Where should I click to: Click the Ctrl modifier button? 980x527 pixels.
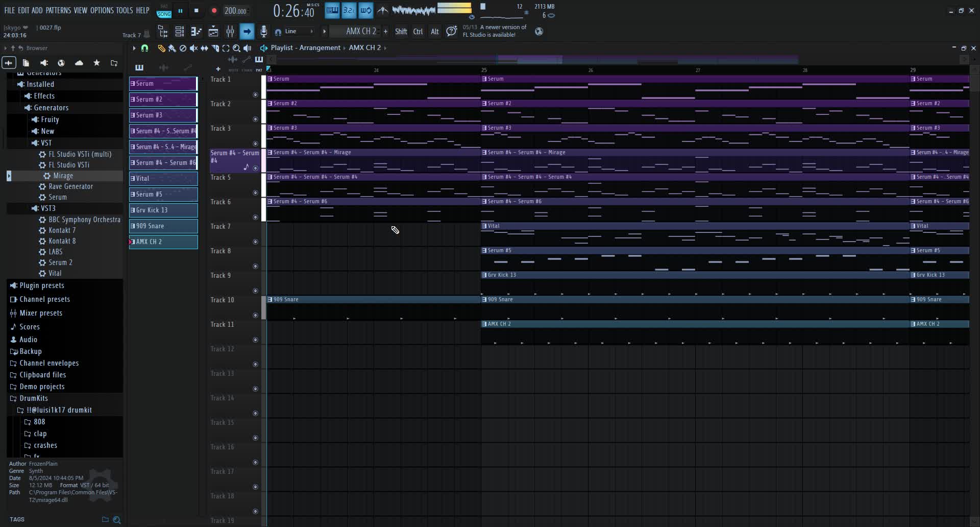pos(418,32)
